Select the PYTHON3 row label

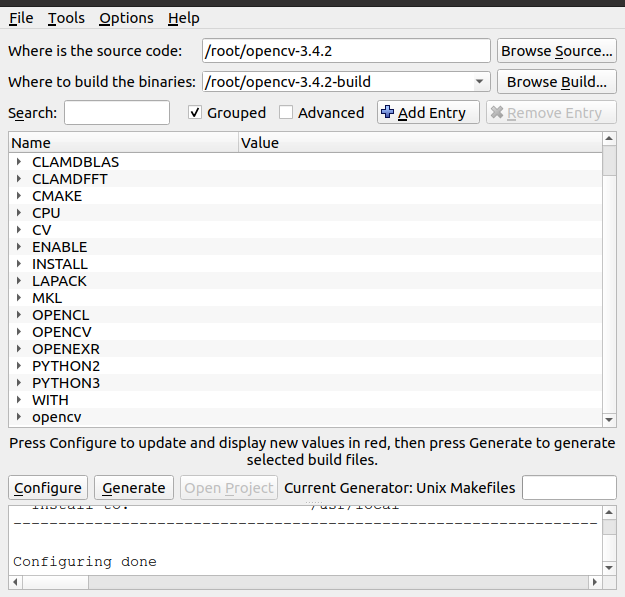66,383
